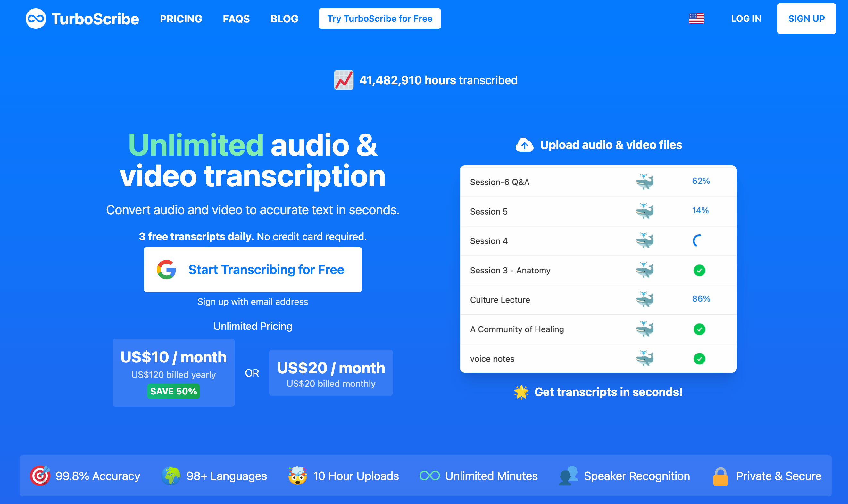Click the Speaker Recognition label
848x504 pixels.
[x=636, y=476]
